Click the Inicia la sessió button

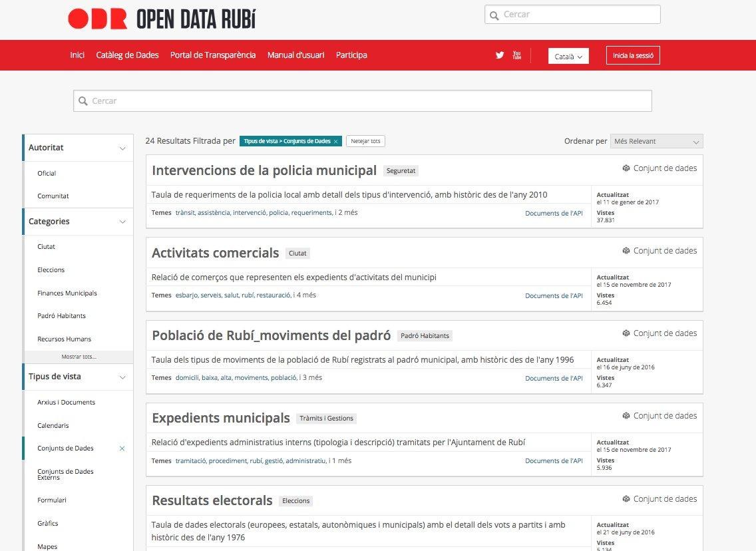(633, 56)
